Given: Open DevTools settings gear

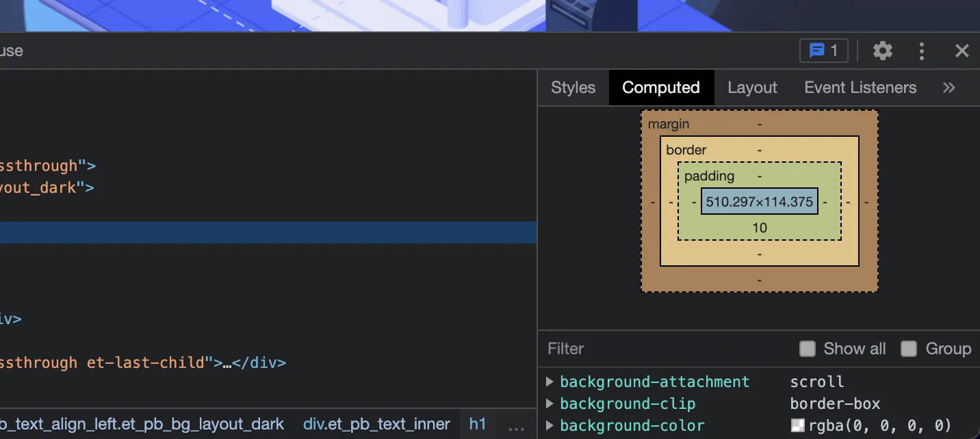Looking at the screenshot, I should pos(883,51).
